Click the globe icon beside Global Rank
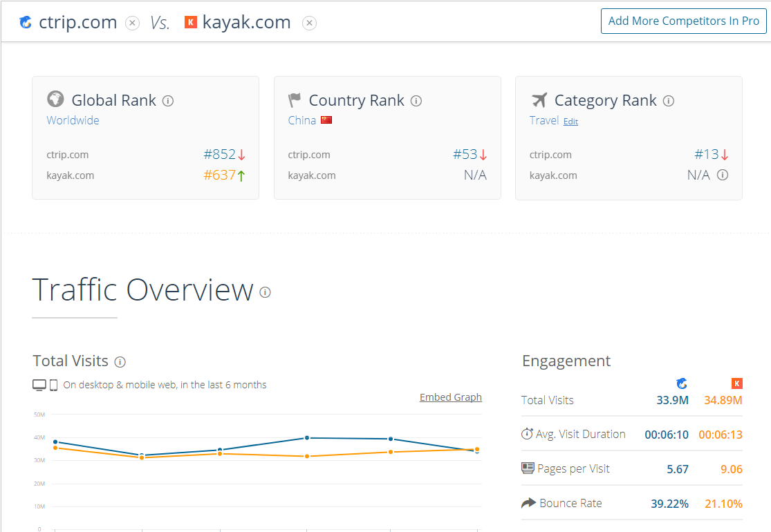 point(55,99)
